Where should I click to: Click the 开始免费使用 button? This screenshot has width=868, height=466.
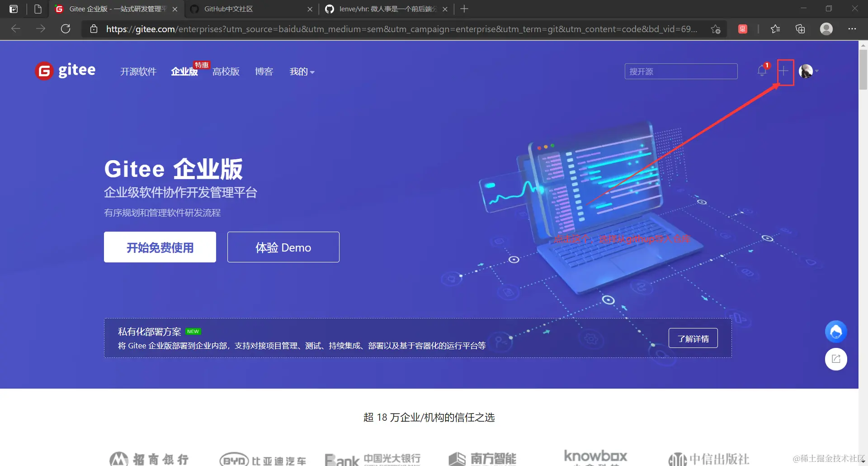(x=160, y=247)
